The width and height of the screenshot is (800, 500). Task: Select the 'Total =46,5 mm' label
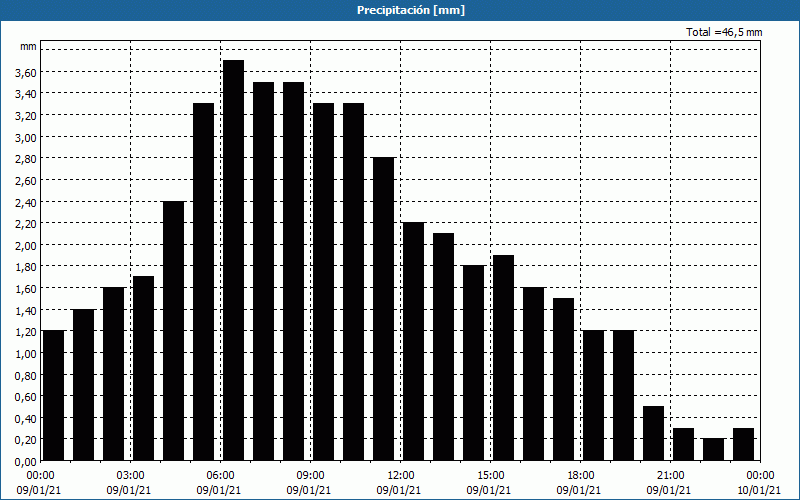tap(724, 32)
